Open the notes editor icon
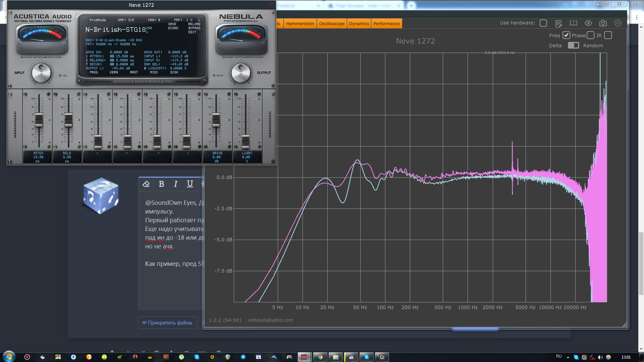This screenshot has height=362, width=644. (558, 23)
